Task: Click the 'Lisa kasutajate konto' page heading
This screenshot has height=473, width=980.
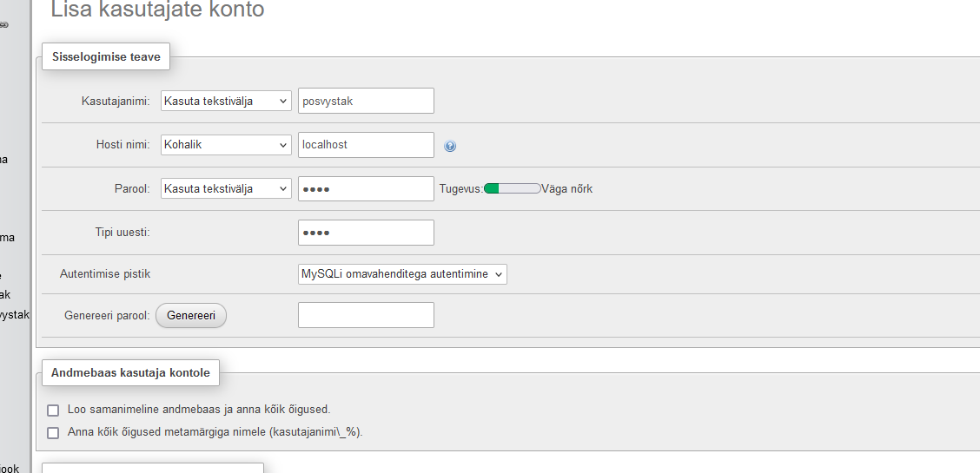Action: point(157,10)
